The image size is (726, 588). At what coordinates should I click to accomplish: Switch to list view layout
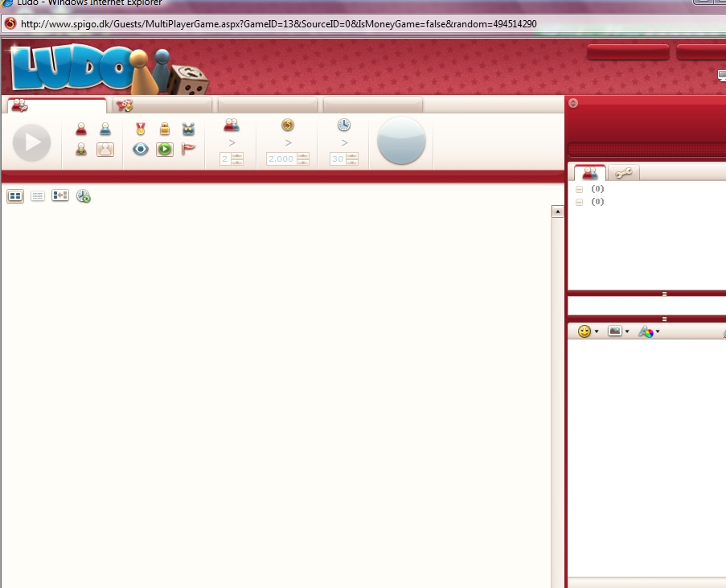point(38,195)
